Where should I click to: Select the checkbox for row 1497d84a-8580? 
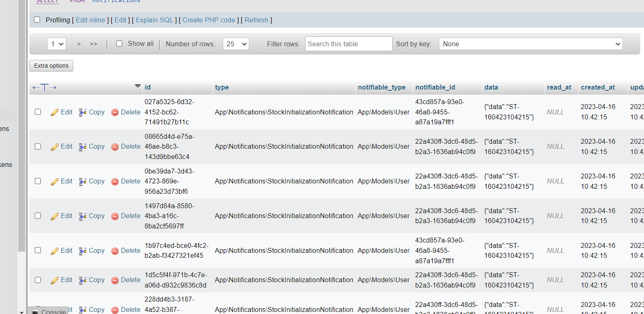[x=38, y=216]
